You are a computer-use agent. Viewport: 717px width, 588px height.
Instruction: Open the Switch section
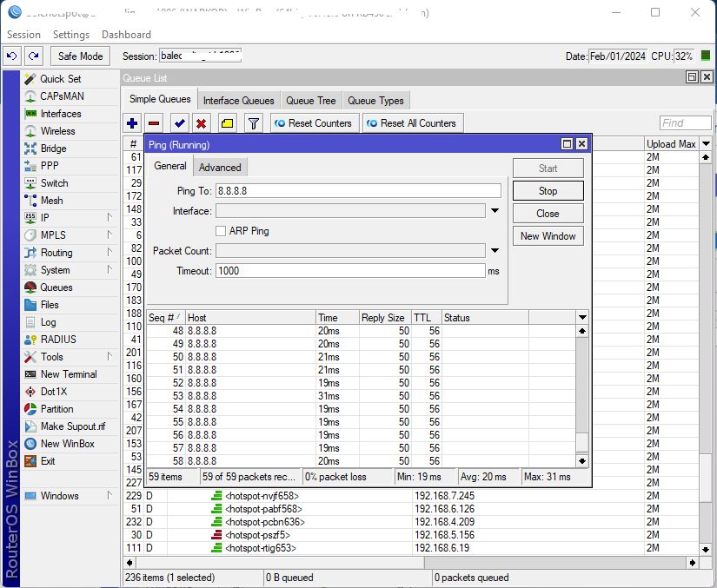point(55,183)
